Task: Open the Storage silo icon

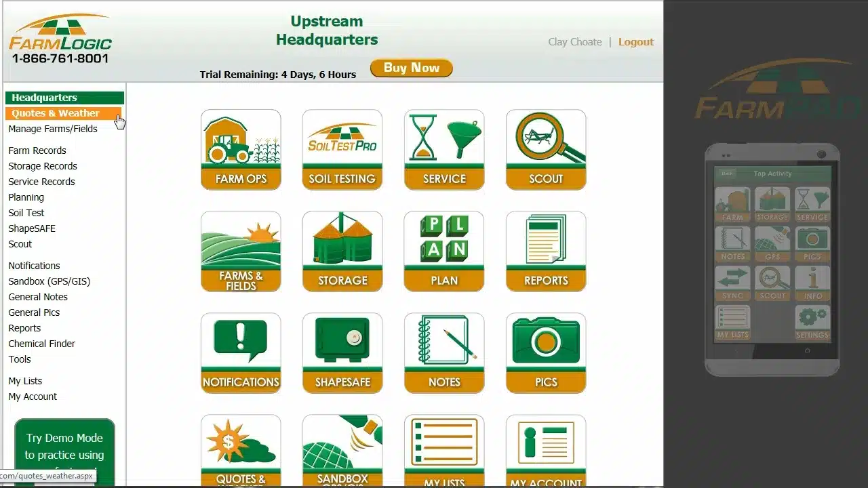Action: click(342, 251)
